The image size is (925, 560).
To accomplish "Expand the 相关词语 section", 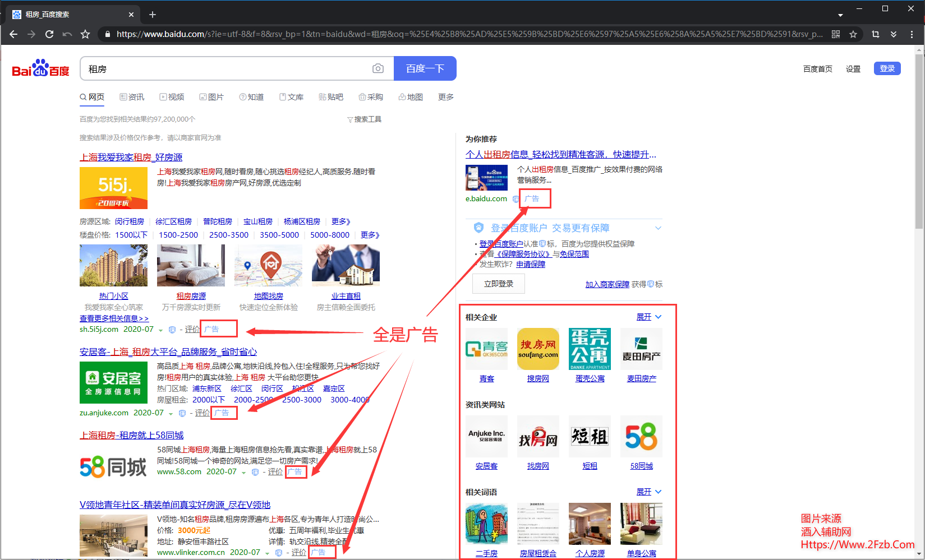I will [x=649, y=492].
